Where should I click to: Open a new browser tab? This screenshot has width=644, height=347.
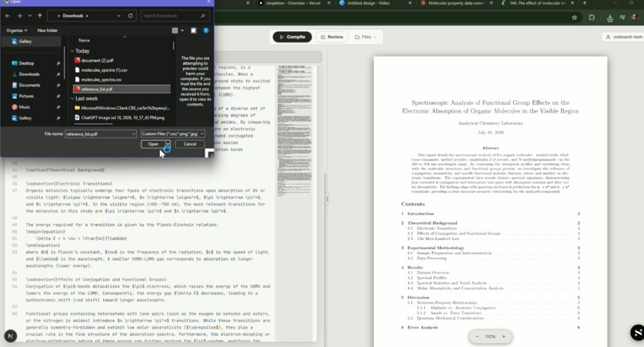pyautogui.click(x=585, y=3)
